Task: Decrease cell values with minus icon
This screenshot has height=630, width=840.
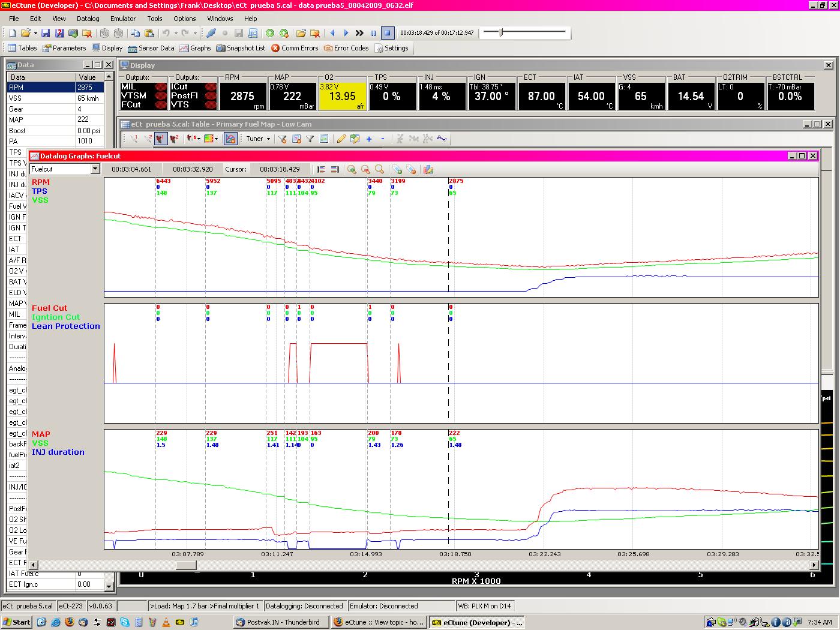Action: pyautogui.click(x=383, y=139)
